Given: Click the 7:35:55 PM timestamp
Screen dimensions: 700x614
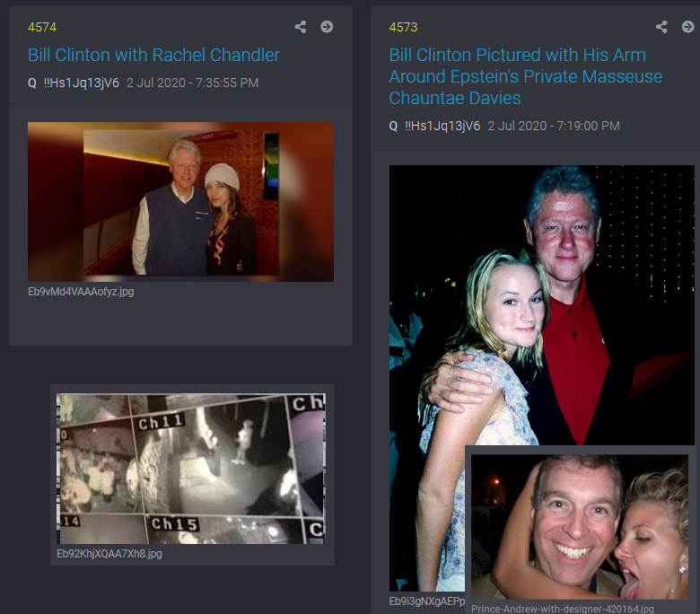Looking at the screenshot, I should click(192, 83).
